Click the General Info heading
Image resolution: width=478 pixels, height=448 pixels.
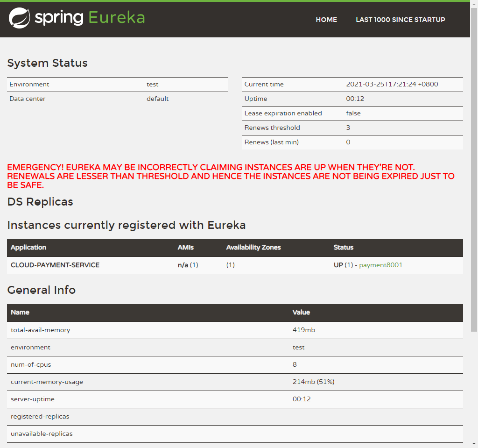[41, 290]
